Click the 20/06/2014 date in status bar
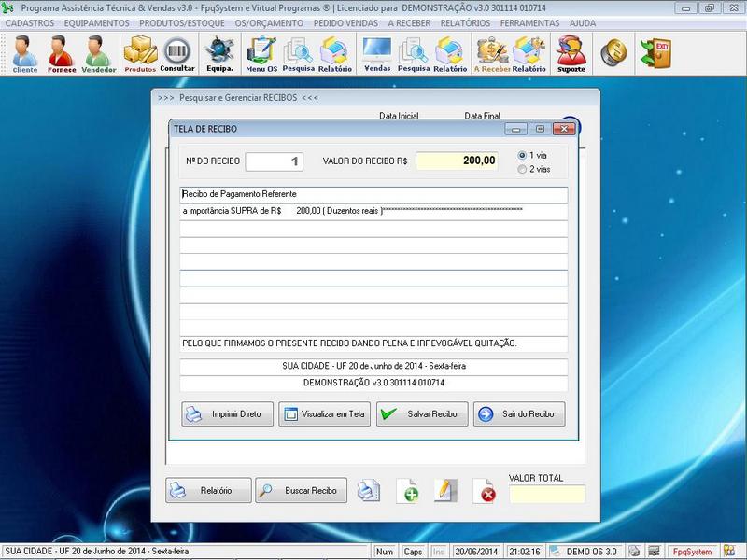747x560 pixels. click(476, 552)
